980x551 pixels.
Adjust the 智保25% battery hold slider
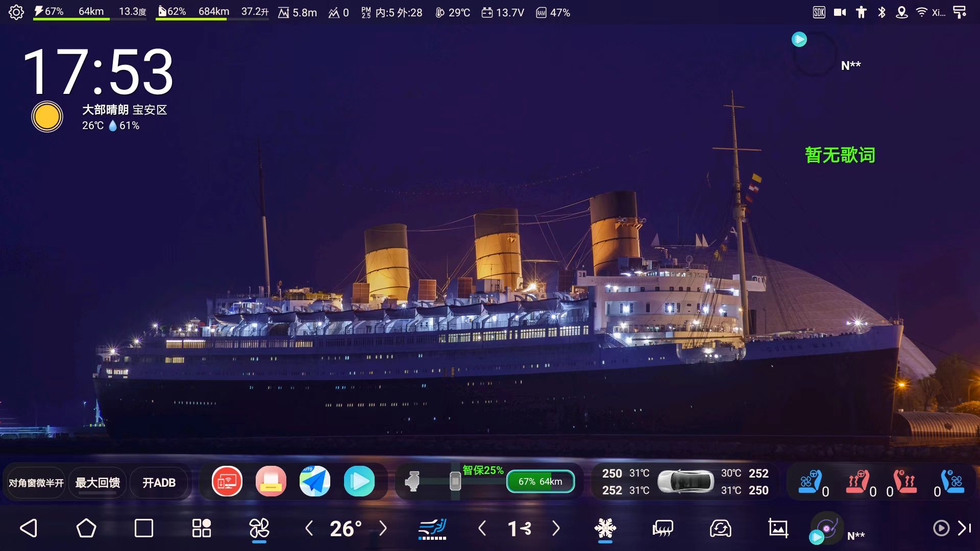click(455, 481)
